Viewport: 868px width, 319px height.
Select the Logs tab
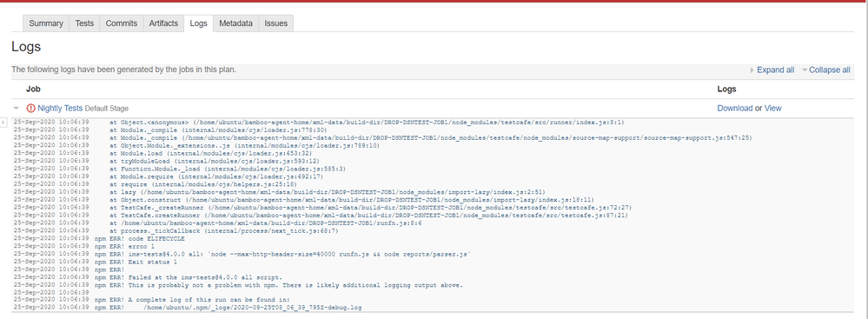pyautogui.click(x=198, y=23)
